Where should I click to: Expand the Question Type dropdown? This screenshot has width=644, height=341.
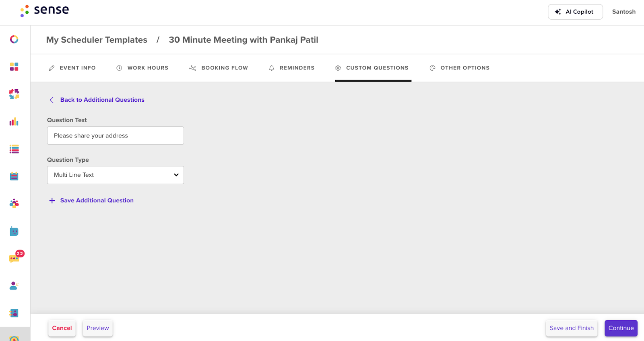coord(116,175)
